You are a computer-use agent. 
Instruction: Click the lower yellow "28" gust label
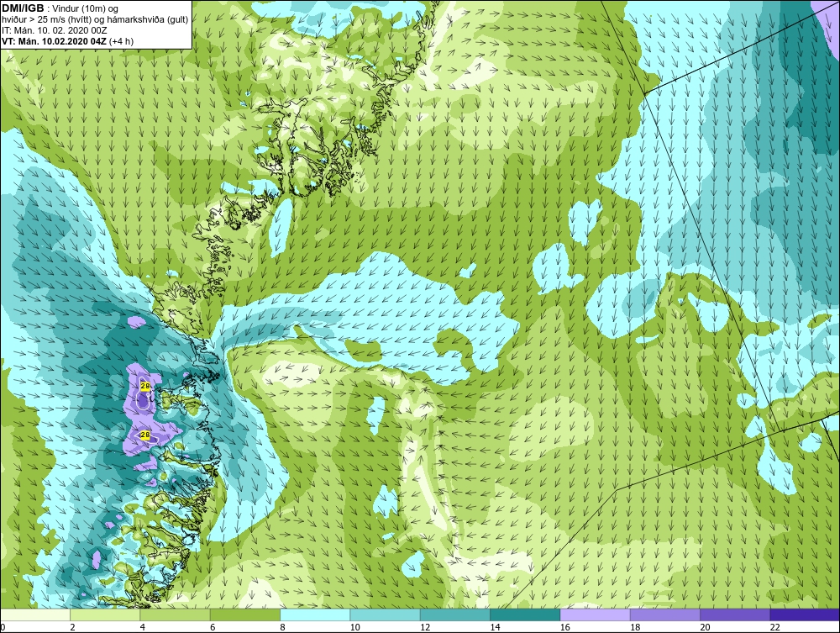[144, 435]
